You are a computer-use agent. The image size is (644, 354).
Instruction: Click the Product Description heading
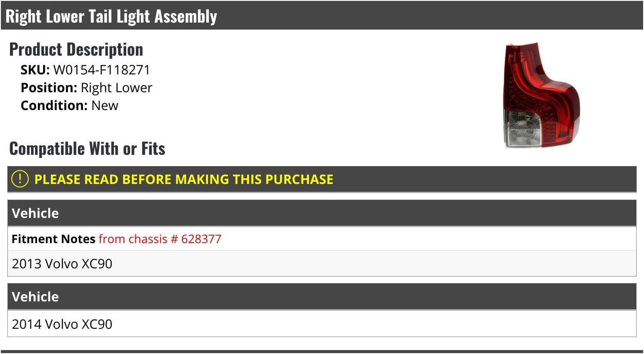click(76, 50)
